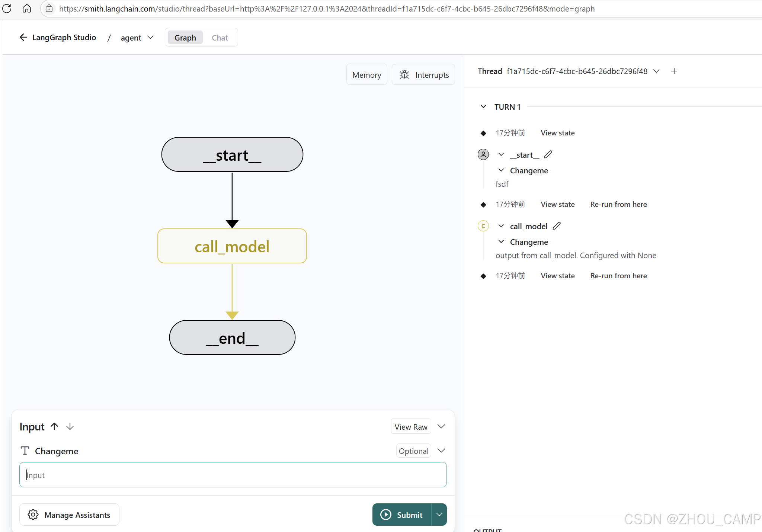Click back arrow beside LangGraph Studio

point(23,37)
